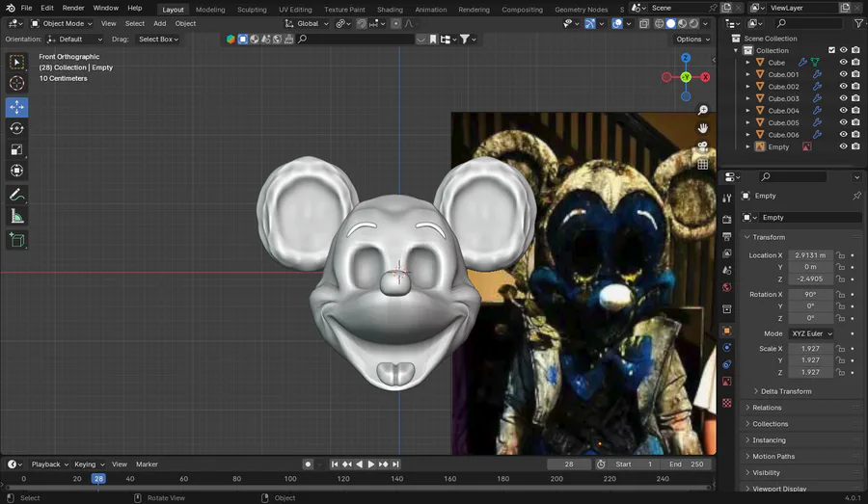Choose the Annotate pencil tool
The height and width of the screenshot is (504, 868).
click(x=16, y=195)
